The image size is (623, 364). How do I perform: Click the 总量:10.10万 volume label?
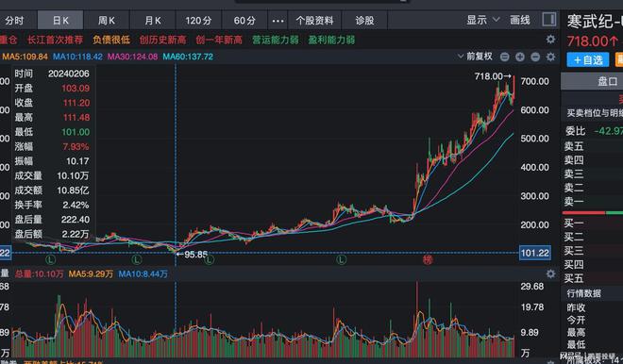click(x=39, y=273)
